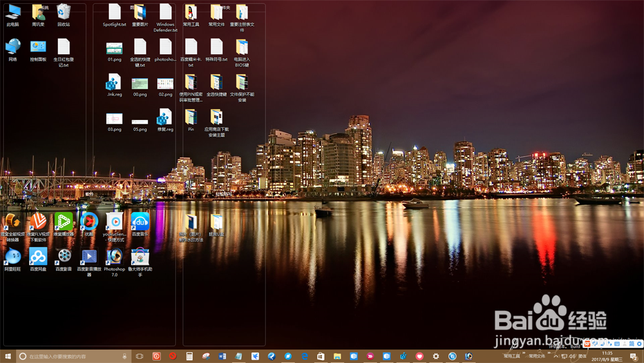Open Microsoft Word from the taskbar
Screen dimensions: 644x363
(x=222, y=357)
